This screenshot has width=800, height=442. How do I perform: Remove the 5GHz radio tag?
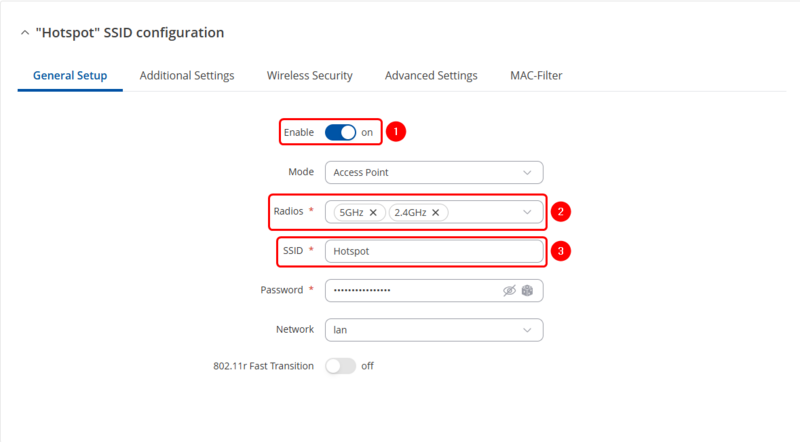pos(373,212)
